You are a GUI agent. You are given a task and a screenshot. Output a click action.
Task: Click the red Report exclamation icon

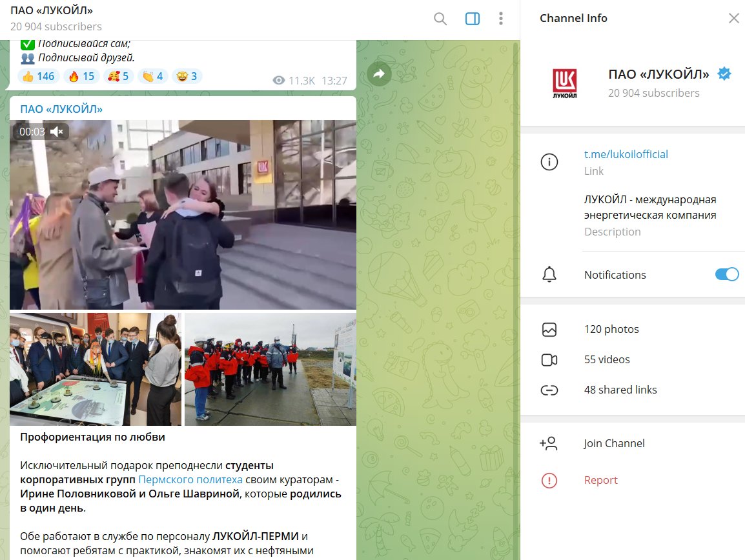coord(549,480)
